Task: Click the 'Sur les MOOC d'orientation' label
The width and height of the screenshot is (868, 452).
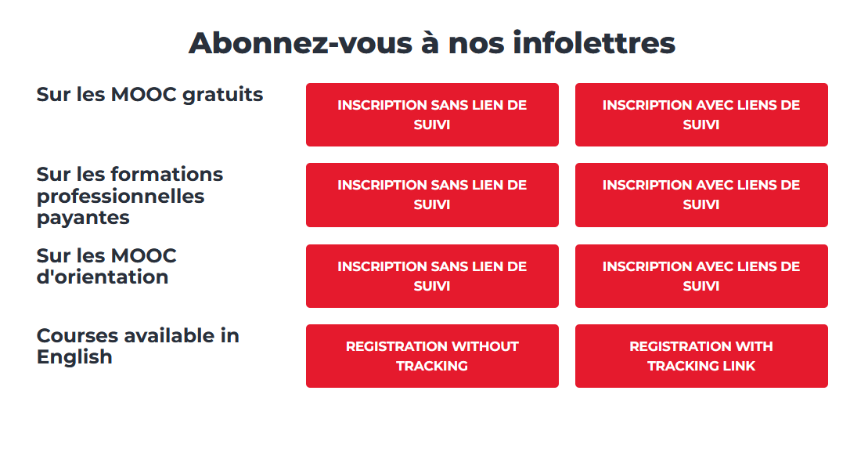Action: click(106, 266)
